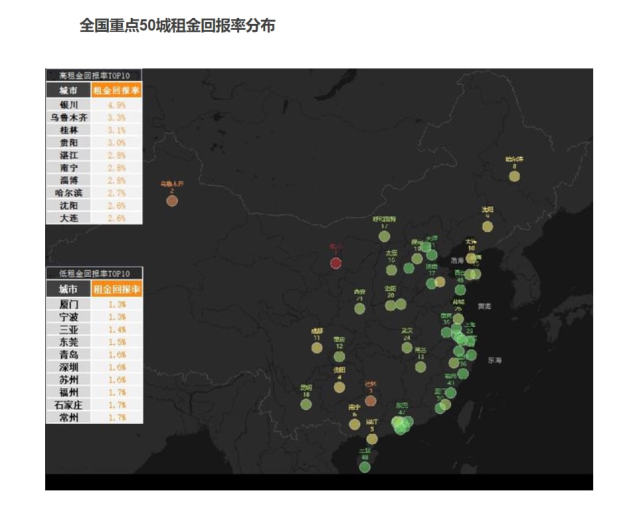The width and height of the screenshot is (641, 507).
Task: Select the 昆明 circle marker on the map
Action: [x=306, y=404]
